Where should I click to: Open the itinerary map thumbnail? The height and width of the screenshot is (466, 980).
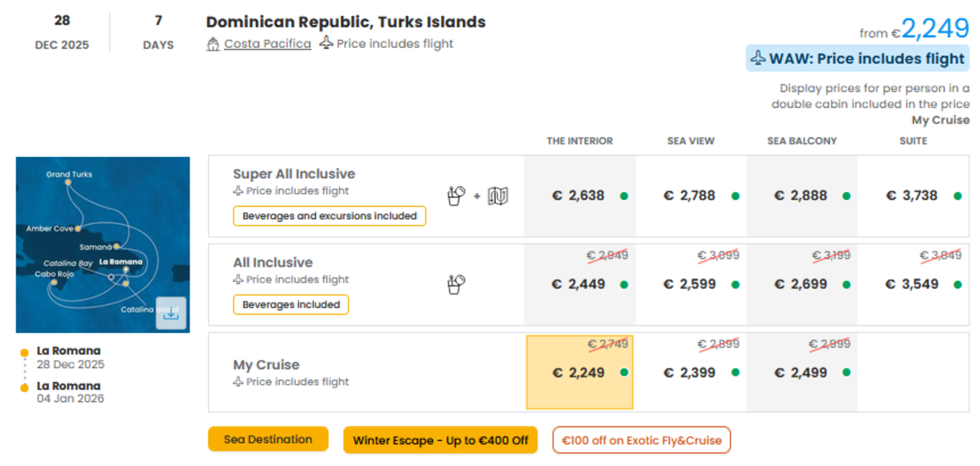pyautogui.click(x=103, y=245)
